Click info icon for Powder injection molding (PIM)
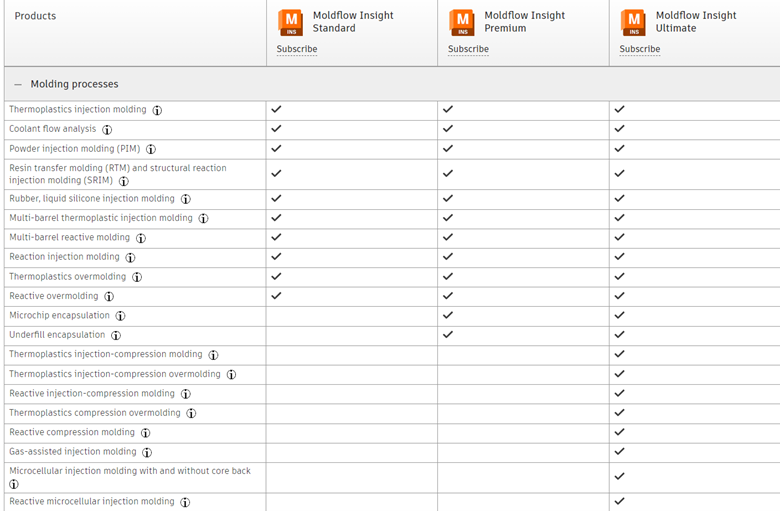 point(151,149)
